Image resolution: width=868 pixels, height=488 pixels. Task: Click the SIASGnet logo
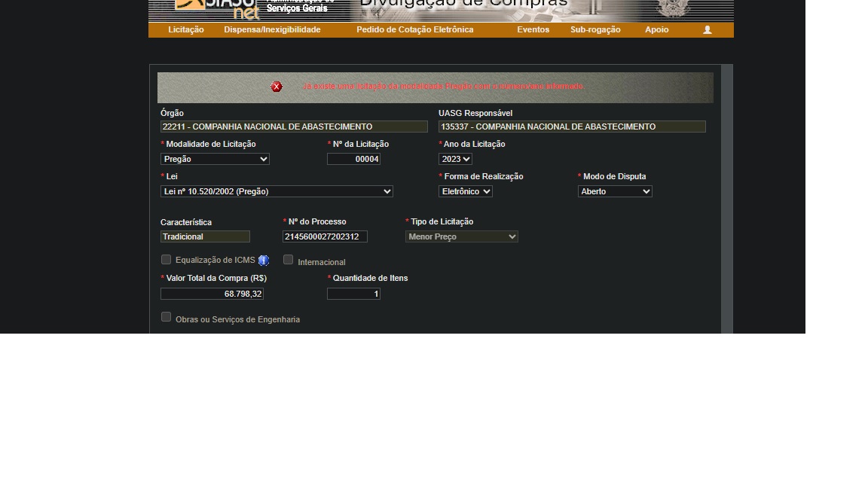click(x=217, y=9)
